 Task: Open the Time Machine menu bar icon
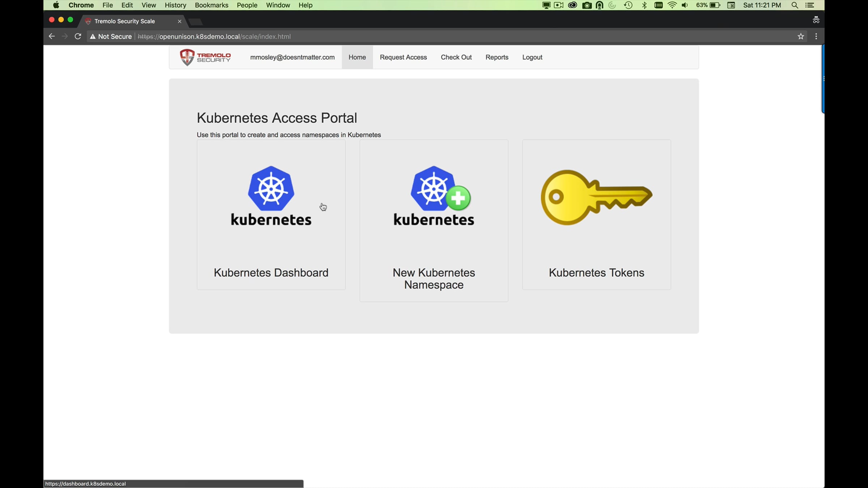(628, 5)
